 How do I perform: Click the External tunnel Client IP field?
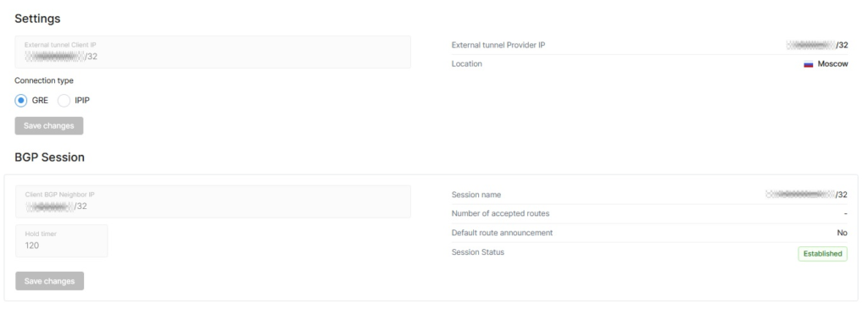click(x=213, y=52)
